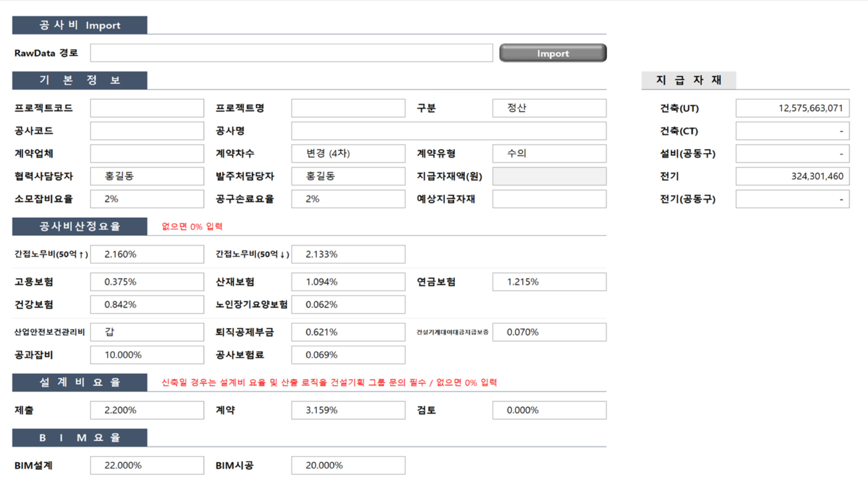Screen dimensions: 868x488
Task: Click the 공사코드 input field
Action: (146, 131)
